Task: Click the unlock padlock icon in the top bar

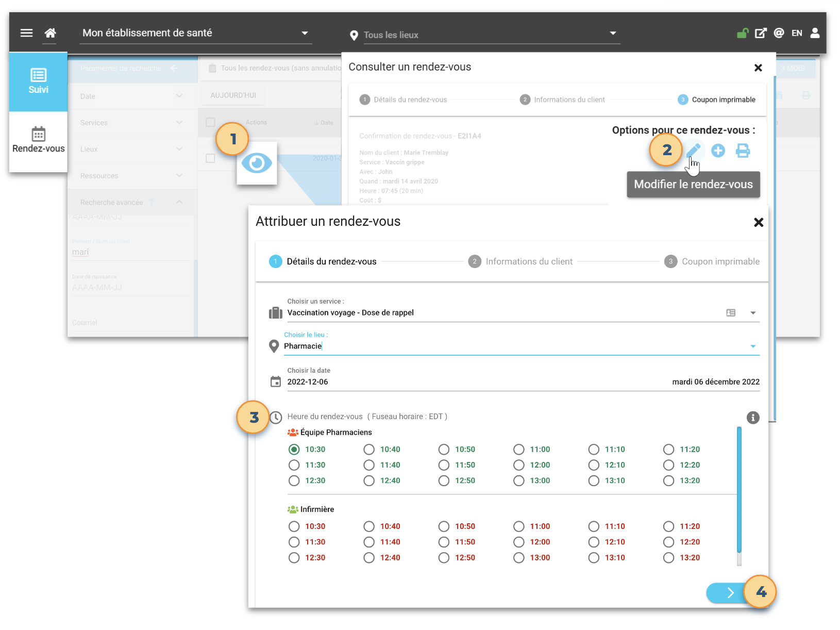Action: [x=743, y=33]
